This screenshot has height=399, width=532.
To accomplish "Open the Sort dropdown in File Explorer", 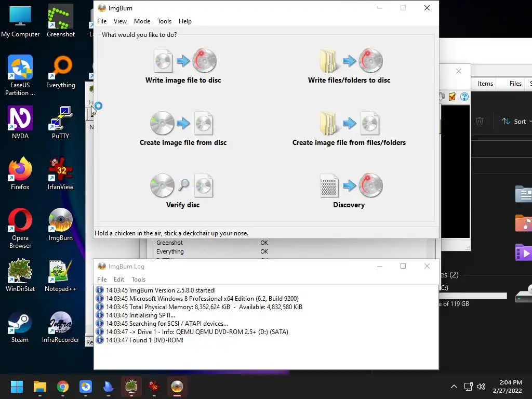I will coord(516,122).
